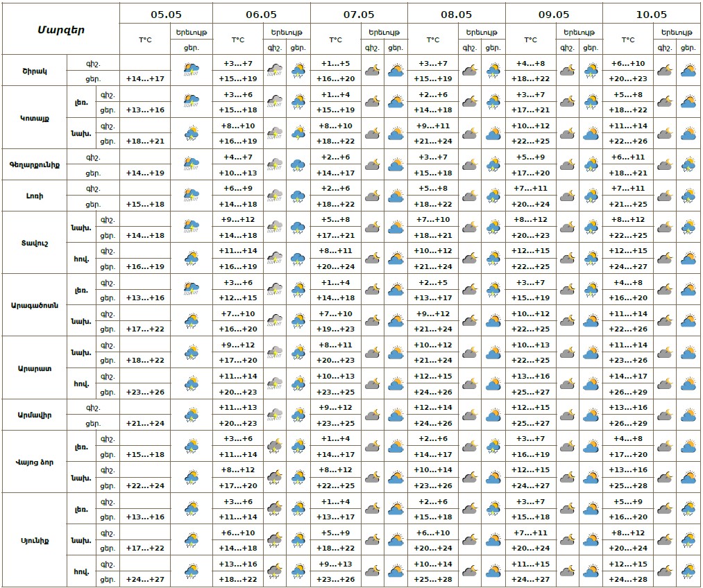
Task: Click Արմավիր daytime weather icon for 05.05
Action: [x=192, y=415]
